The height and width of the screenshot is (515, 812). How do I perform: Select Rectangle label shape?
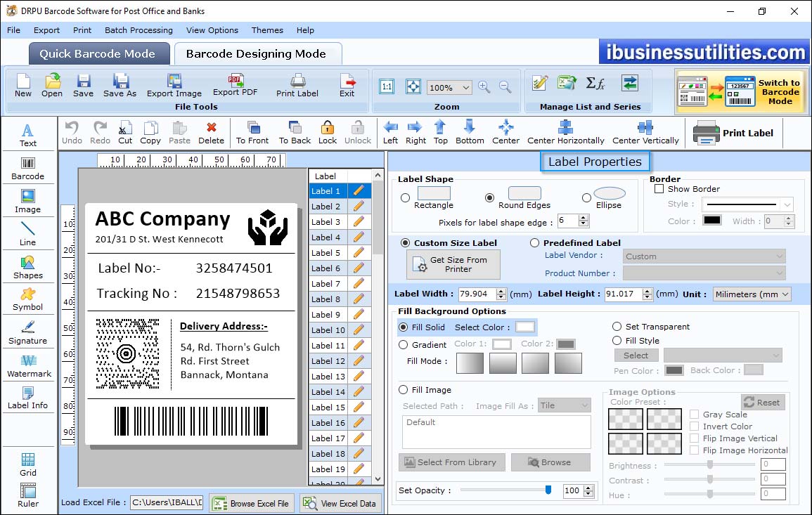(406, 197)
